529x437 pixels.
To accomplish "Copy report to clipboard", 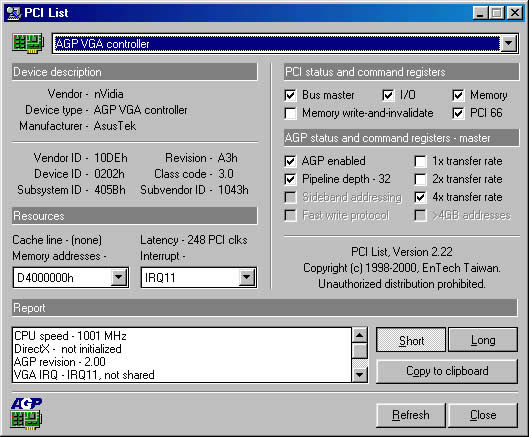I will (x=447, y=371).
